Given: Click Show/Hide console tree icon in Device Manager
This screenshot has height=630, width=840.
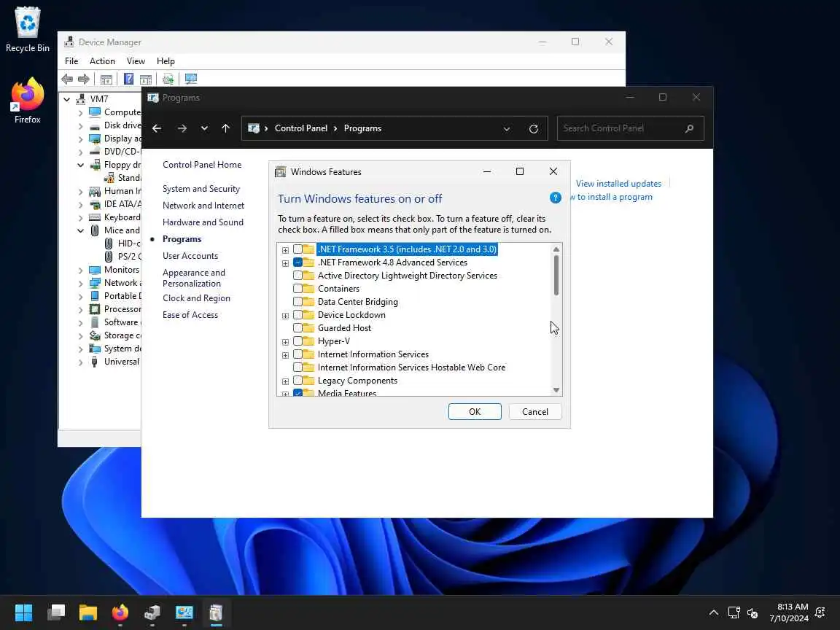Looking at the screenshot, I should (x=106, y=79).
